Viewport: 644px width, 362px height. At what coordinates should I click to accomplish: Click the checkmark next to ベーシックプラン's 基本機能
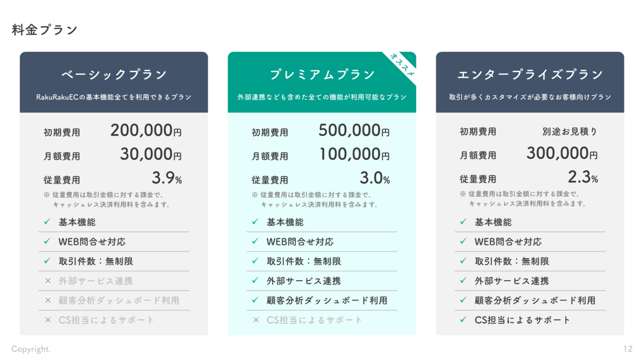point(47,222)
